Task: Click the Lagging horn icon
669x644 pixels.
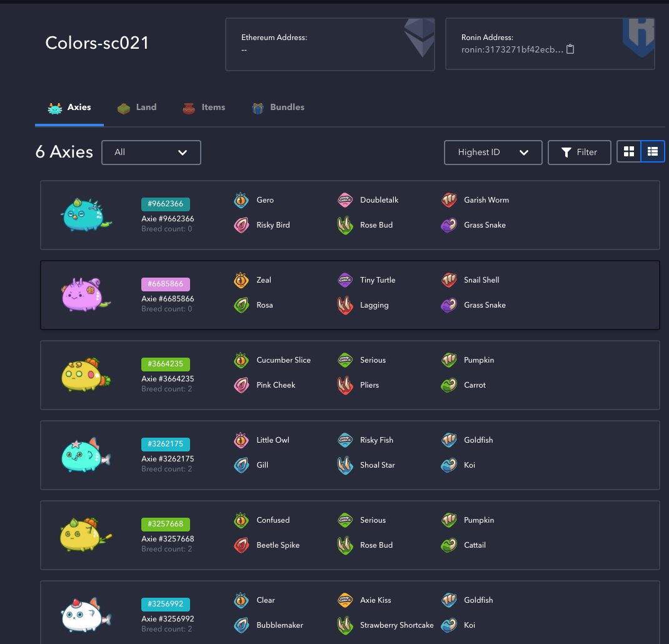Action: (x=345, y=305)
